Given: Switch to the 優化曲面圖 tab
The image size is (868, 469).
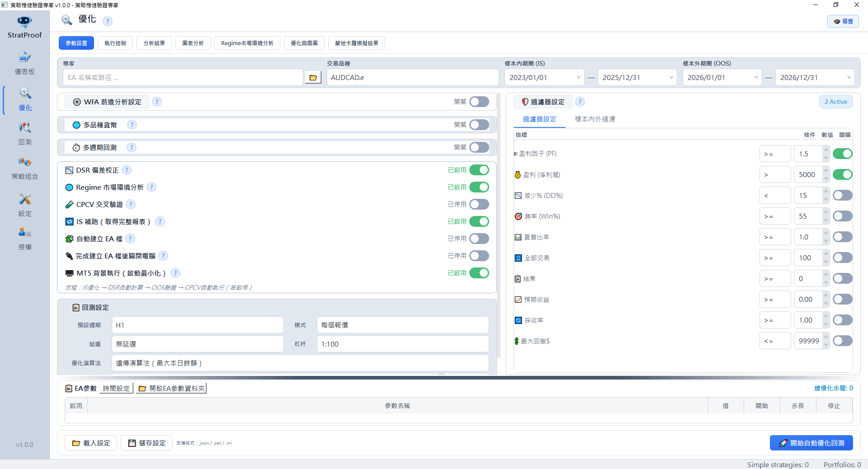Looking at the screenshot, I should 304,43.
